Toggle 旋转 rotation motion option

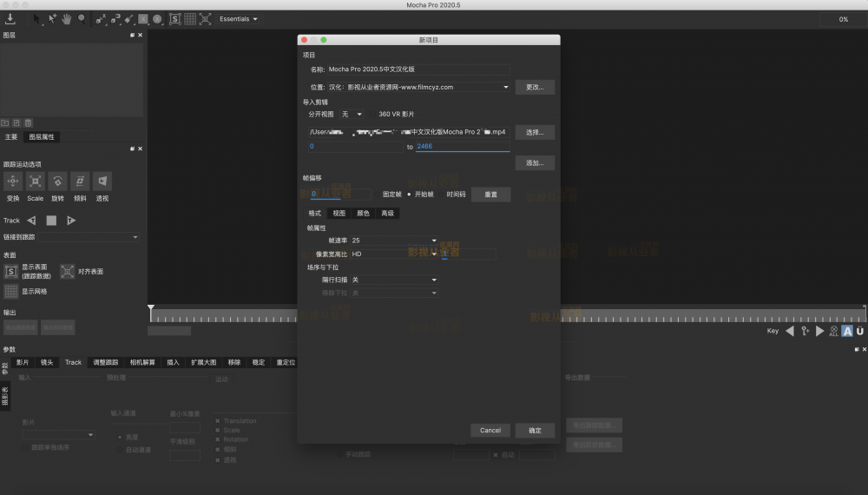57,181
